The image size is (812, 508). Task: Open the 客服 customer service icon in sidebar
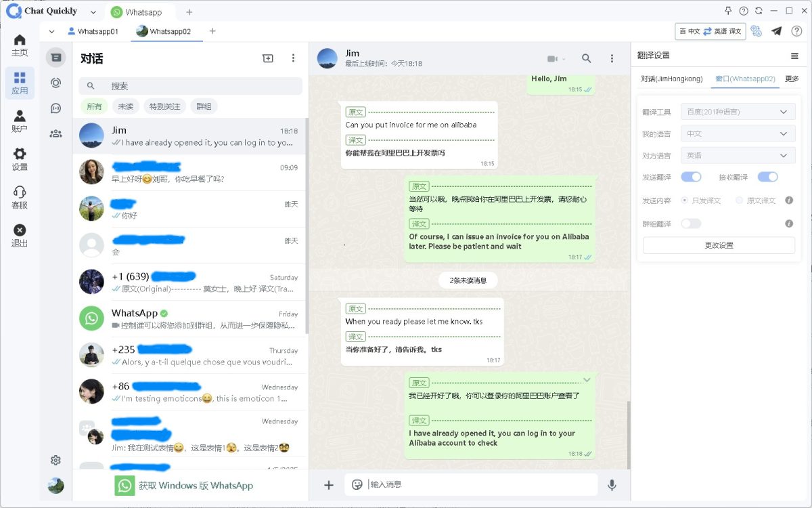pyautogui.click(x=20, y=198)
